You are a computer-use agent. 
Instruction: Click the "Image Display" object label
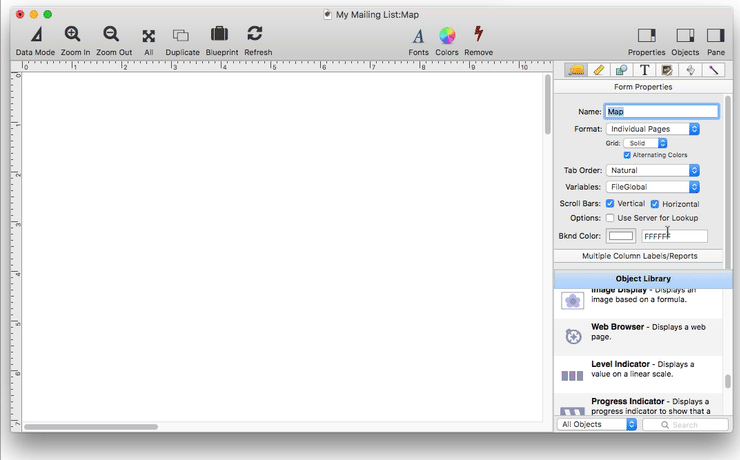pyautogui.click(x=619, y=290)
